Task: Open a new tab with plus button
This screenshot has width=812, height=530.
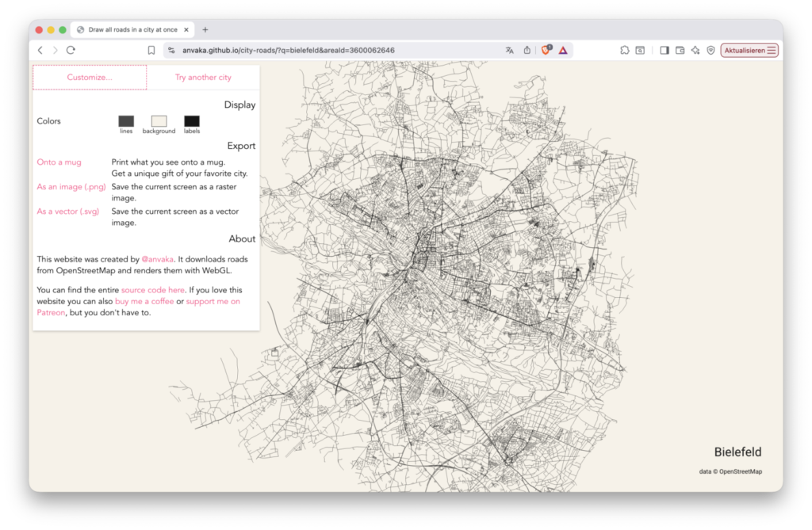Action: tap(205, 29)
